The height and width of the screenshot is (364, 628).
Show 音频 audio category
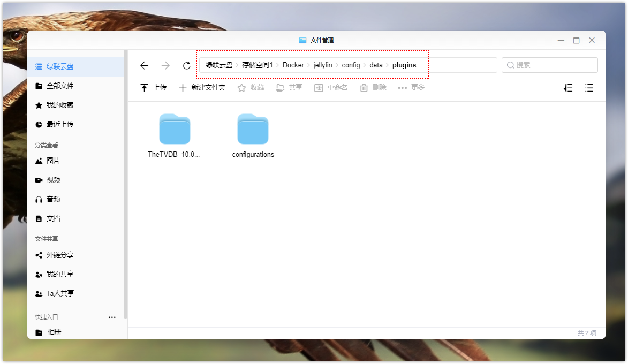pyautogui.click(x=53, y=200)
